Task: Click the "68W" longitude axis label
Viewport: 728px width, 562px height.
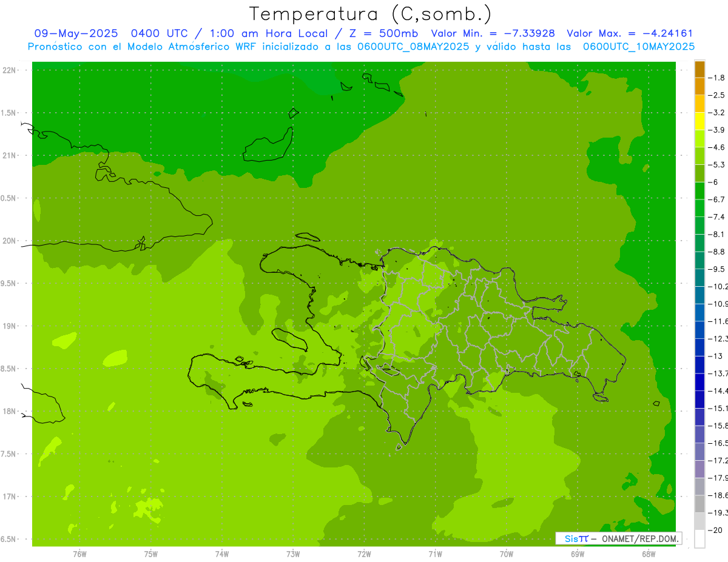Action: (x=649, y=554)
